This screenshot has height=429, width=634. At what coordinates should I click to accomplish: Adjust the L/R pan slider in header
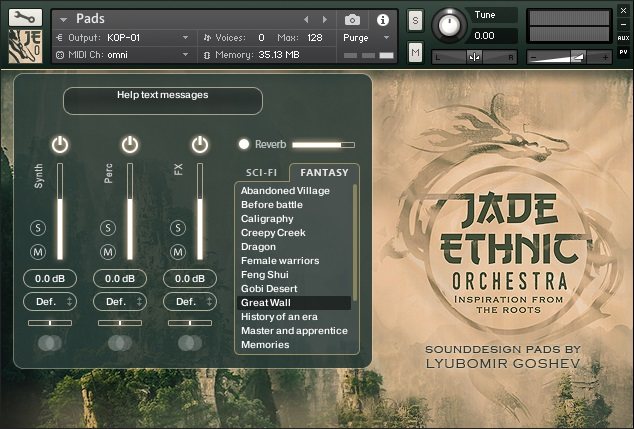(x=475, y=57)
